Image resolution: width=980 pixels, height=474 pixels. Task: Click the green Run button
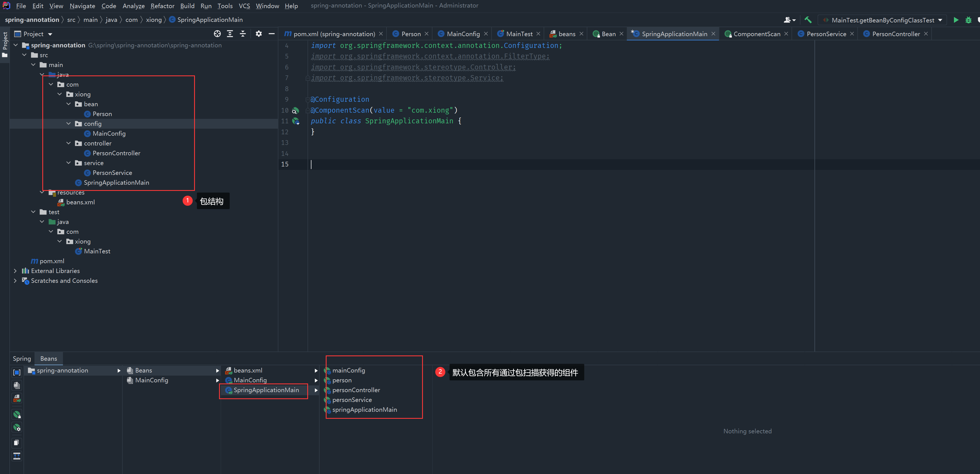coord(956,20)
